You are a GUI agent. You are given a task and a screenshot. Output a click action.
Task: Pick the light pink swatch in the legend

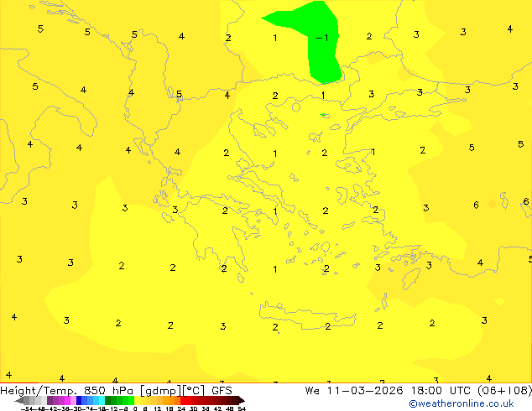pos(73,401)
